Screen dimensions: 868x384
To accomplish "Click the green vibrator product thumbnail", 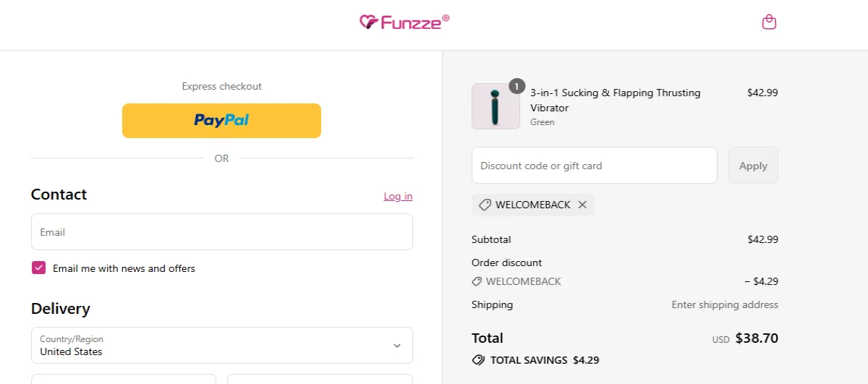I will tap(495, 106).
